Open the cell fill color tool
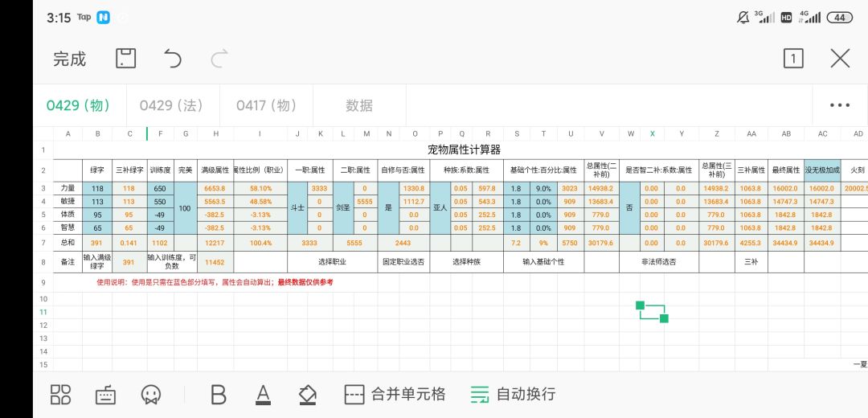 point(307,394)
